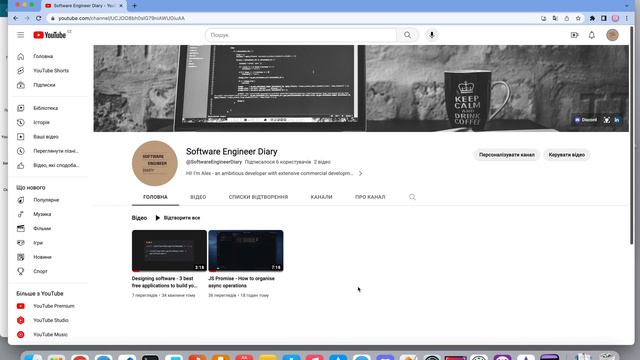The width and height of the screenshot is (640, 360).
Task: Reload the page in browser
Action: tap(39, 18)
